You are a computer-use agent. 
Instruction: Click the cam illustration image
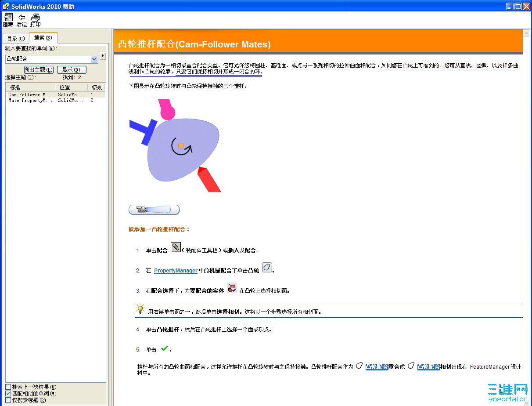pyautogui.click(x=175, y=145)
